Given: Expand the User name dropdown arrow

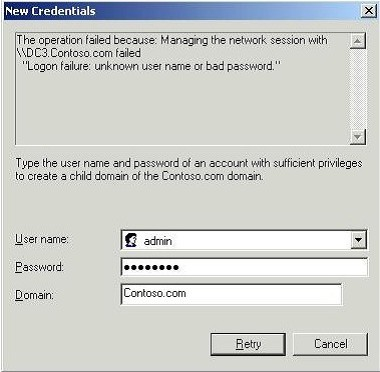Looking at the screenshot, I should click(x=359, y=240).
